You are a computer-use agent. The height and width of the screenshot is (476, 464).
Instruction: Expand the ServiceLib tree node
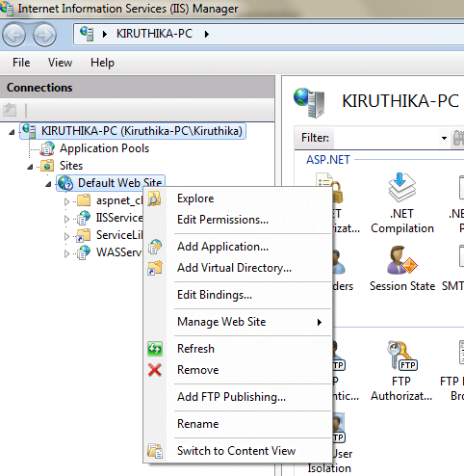(x=66, y=236)
